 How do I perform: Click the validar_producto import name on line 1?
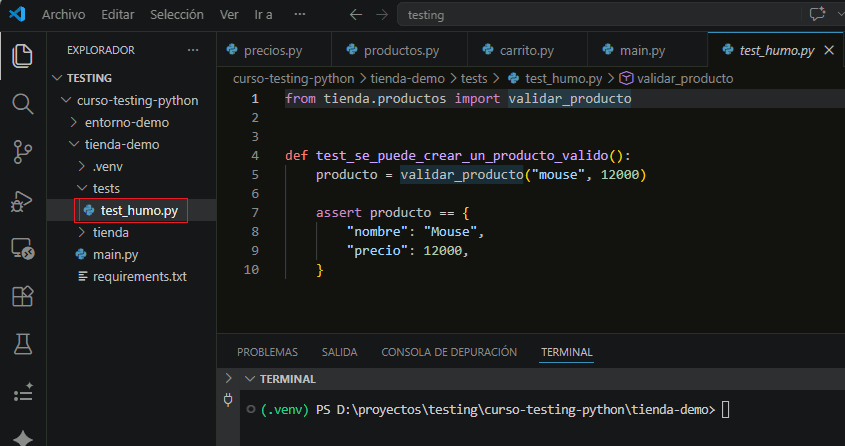(x=570, y=99)
